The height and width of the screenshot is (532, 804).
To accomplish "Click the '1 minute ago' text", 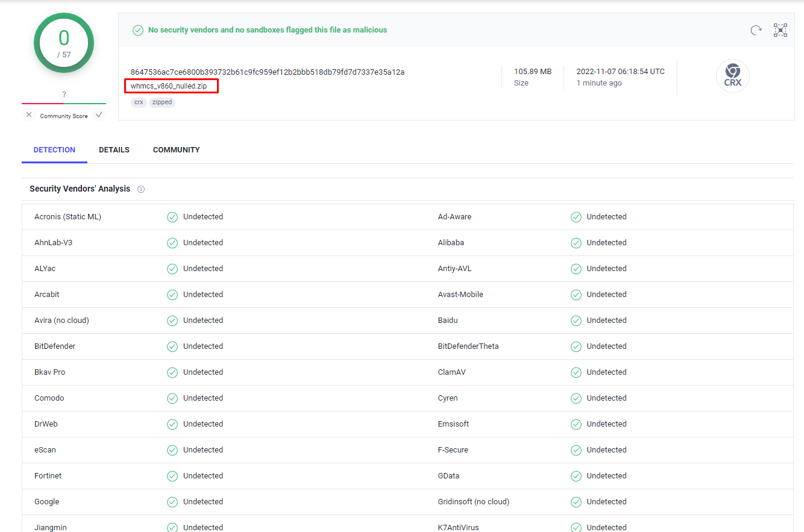I will tap(599, 83).
